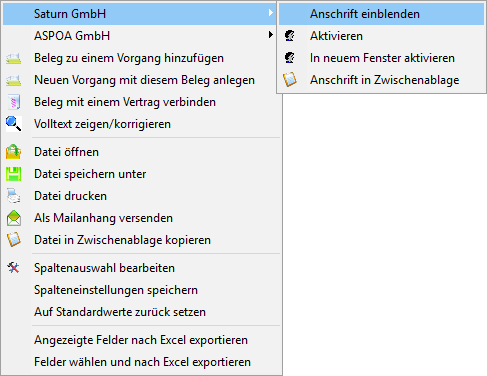Click the contract document icon for Beleg mit einem Vertrag verbinden

(14, 102)
